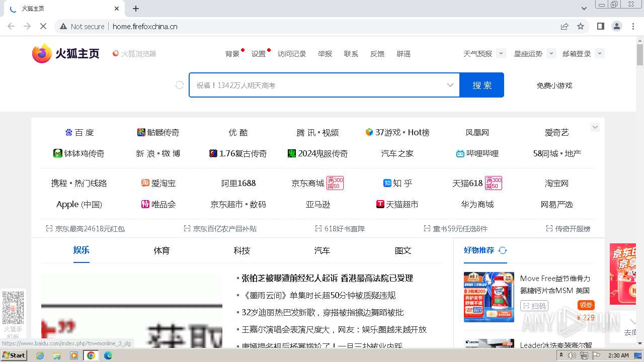644x362 pixels.
Task: Open Chrome tab search dropdown
Action: pyautogui.click(x=584, y=9)
